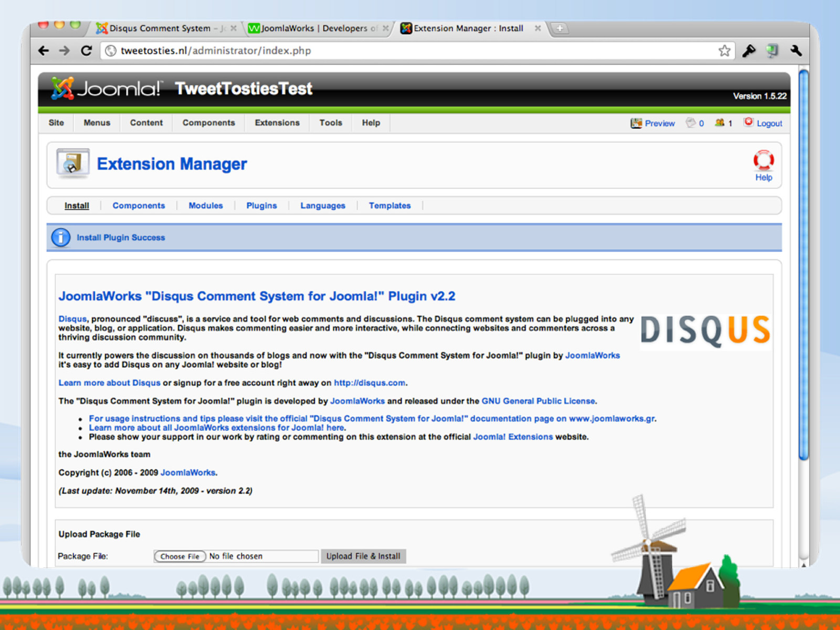Click the browser forward arrow

(65, 50)
